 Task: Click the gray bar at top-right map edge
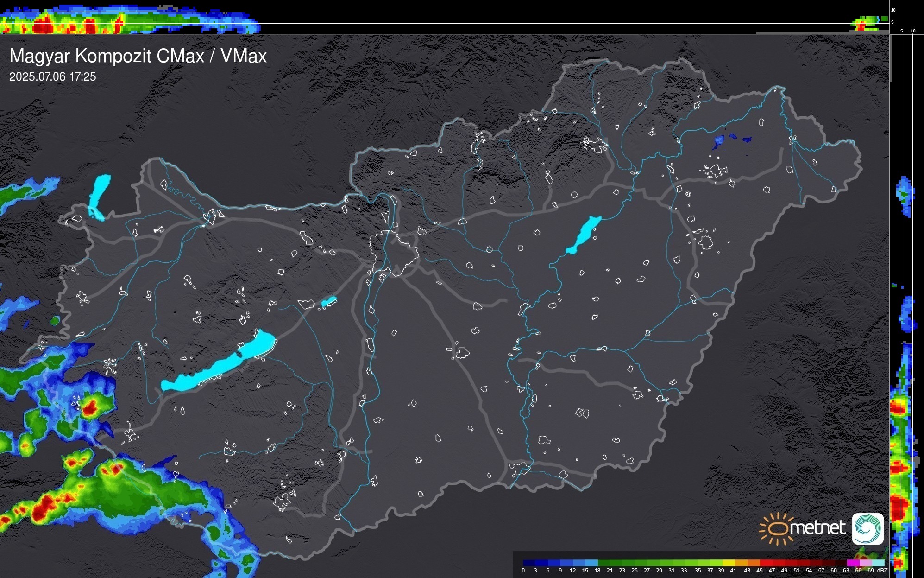click(x=890, y=58)
